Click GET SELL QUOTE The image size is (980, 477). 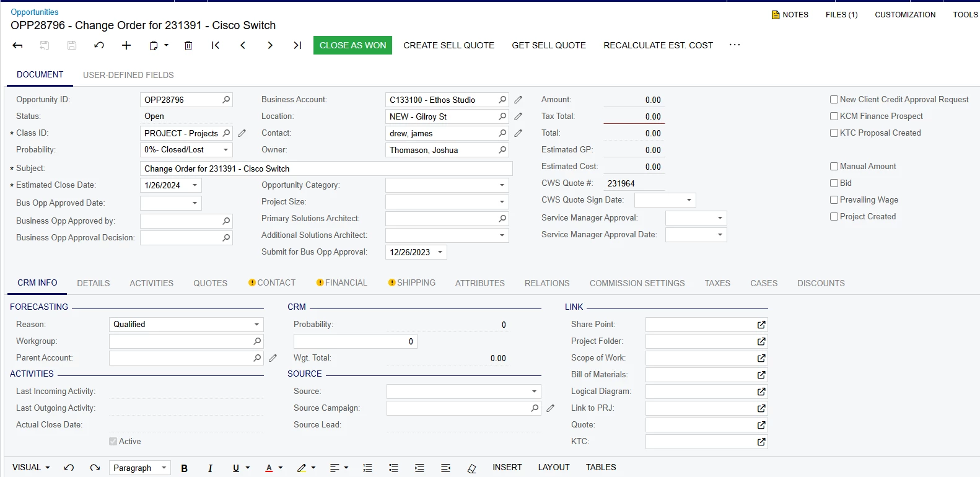pos(549,45)
